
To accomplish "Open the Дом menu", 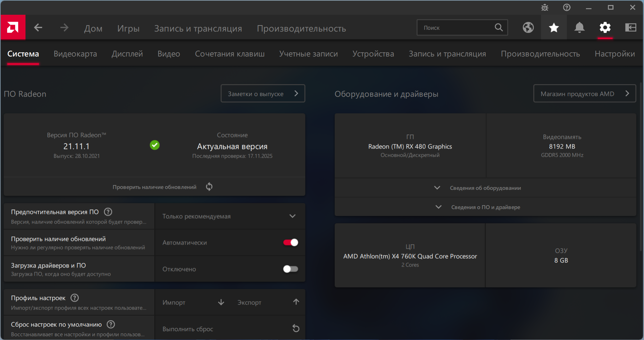I will [x=93, y=29].
